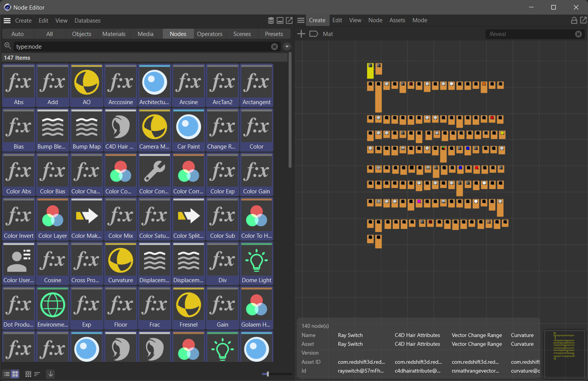Select the C4D Hair node asset
Screen dimensions: 588x381
121,130
